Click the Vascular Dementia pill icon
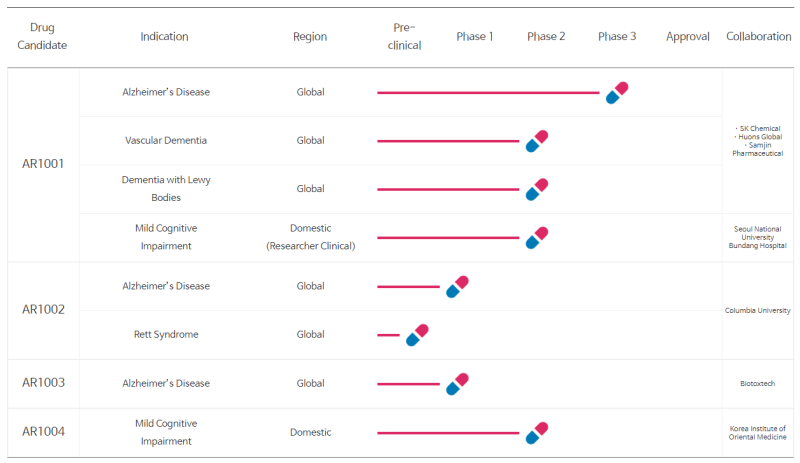This screenshot has width=800, height=463. tap(537, 141)
